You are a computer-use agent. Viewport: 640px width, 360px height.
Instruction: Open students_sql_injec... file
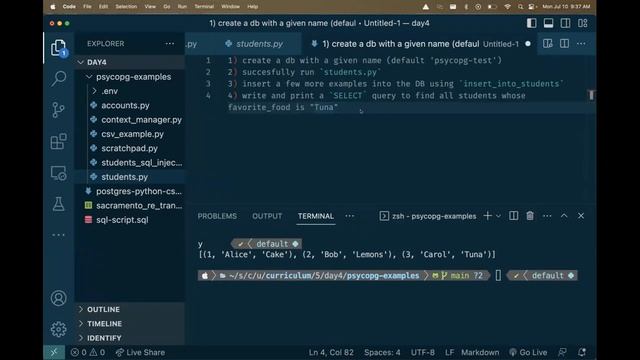click(x=142, y=162)
